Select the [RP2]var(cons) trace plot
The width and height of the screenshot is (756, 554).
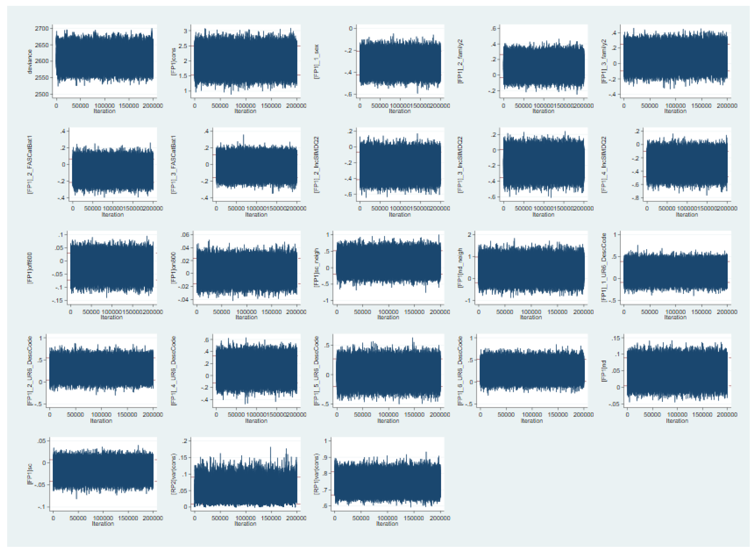point(245,474)
